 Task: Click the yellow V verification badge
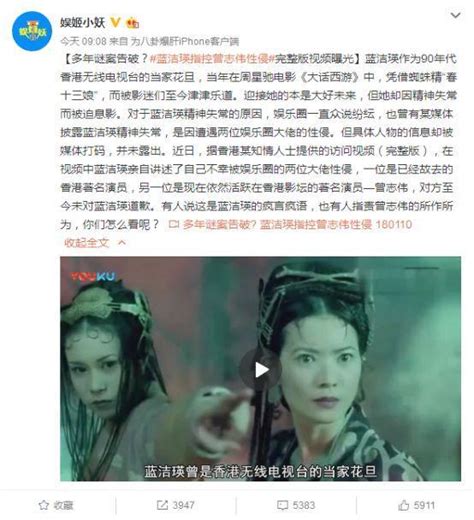[x=115, y=22]
